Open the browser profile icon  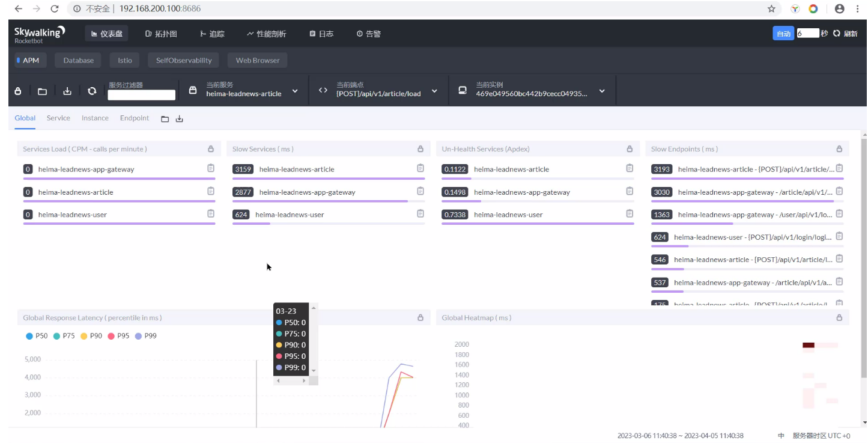point(840,9)
